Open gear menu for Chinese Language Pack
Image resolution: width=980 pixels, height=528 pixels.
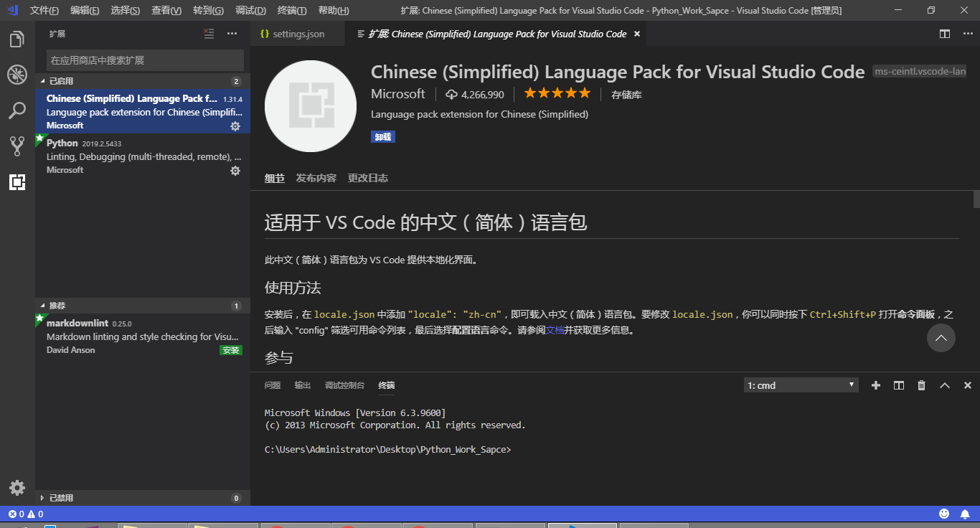tap(235, 126)
